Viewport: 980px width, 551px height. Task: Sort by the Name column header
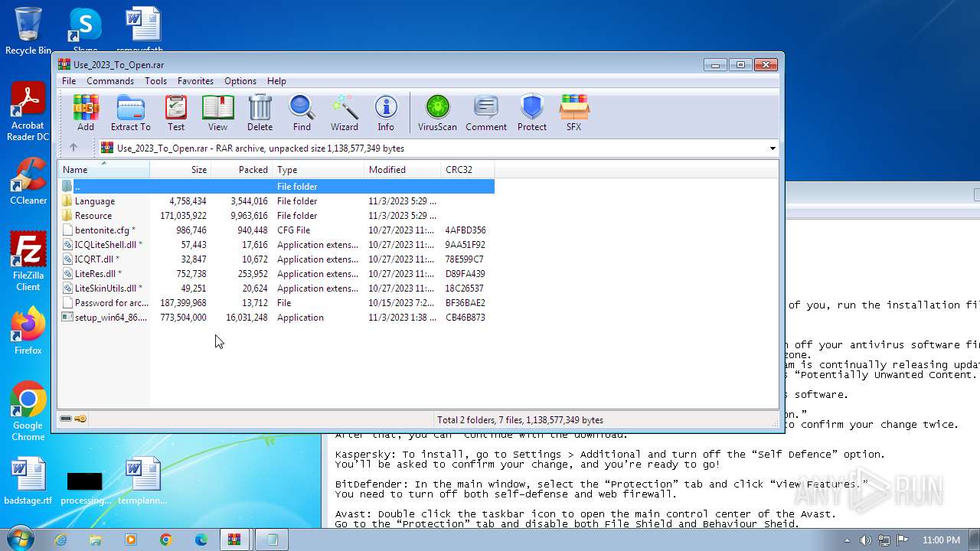pos(104,170)
